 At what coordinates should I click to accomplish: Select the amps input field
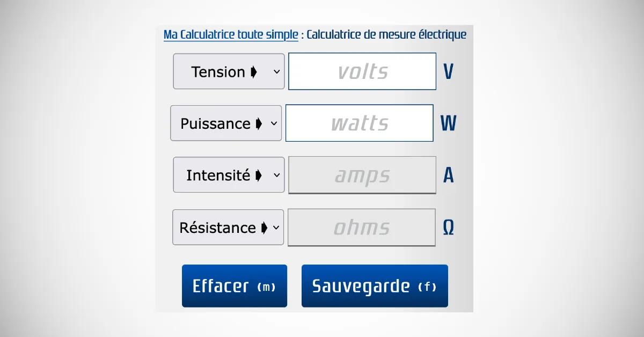tap(362, 175)
